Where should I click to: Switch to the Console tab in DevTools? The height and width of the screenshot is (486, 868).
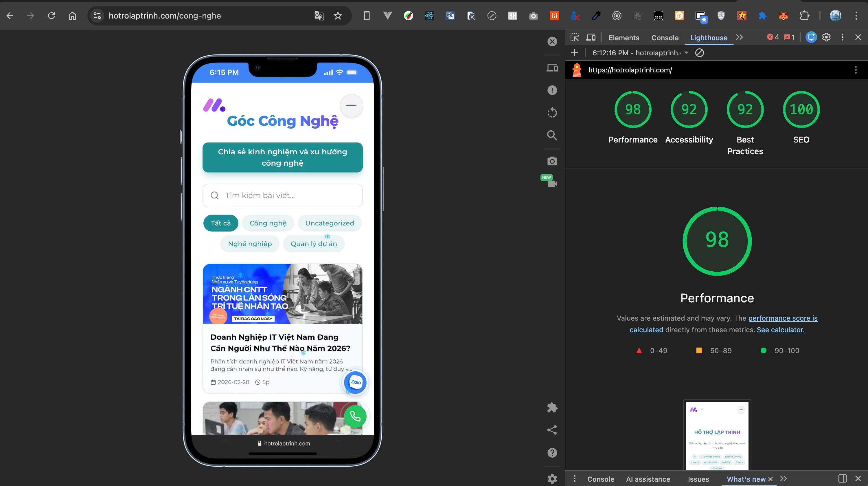click(x=665, y=37)
